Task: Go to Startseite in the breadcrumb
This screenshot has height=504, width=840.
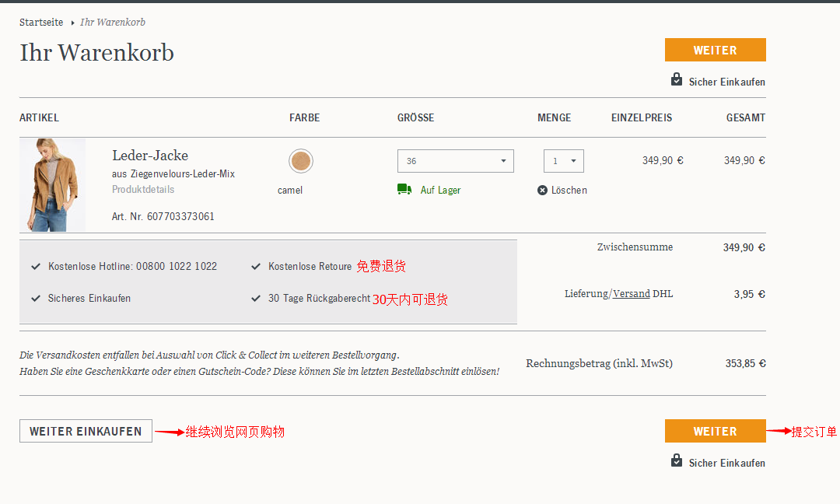Action: (x=41, y=23)
